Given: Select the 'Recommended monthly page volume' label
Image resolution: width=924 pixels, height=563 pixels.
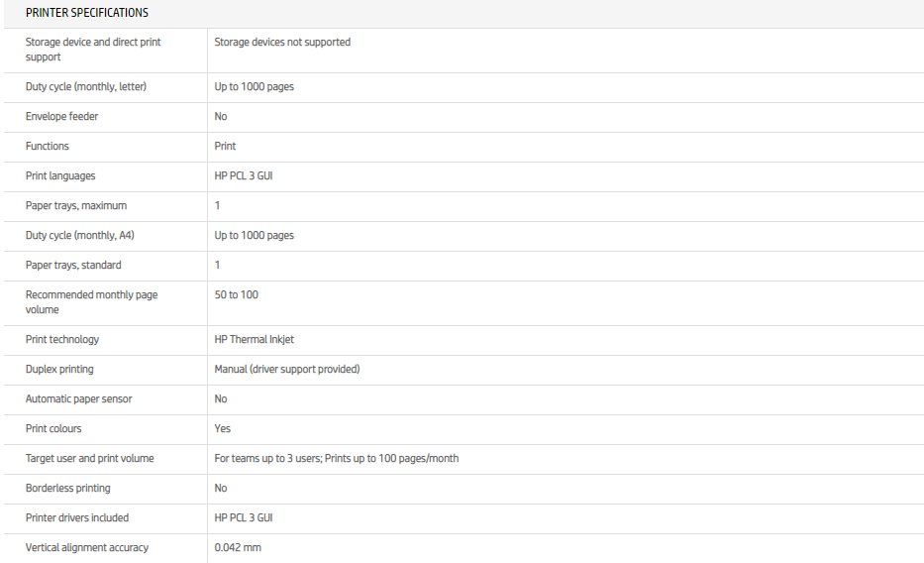Looking at the screenshot, I should (91, 302).
